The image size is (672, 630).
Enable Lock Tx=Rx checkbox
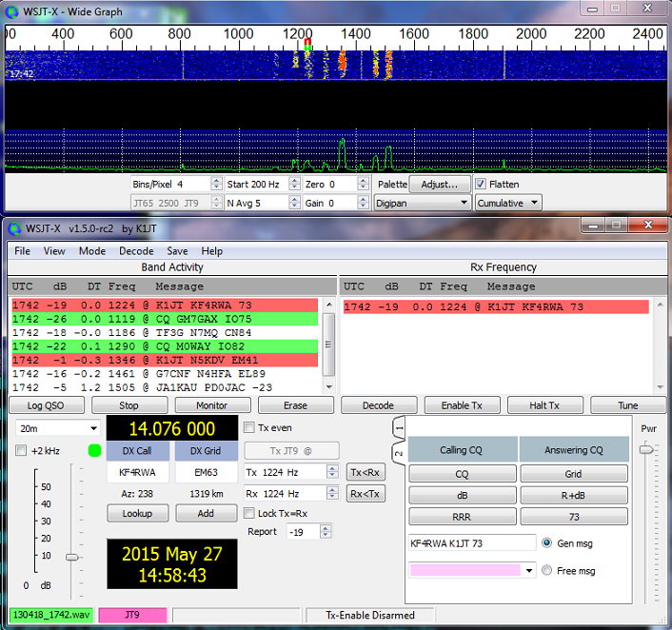pos(249,513)
